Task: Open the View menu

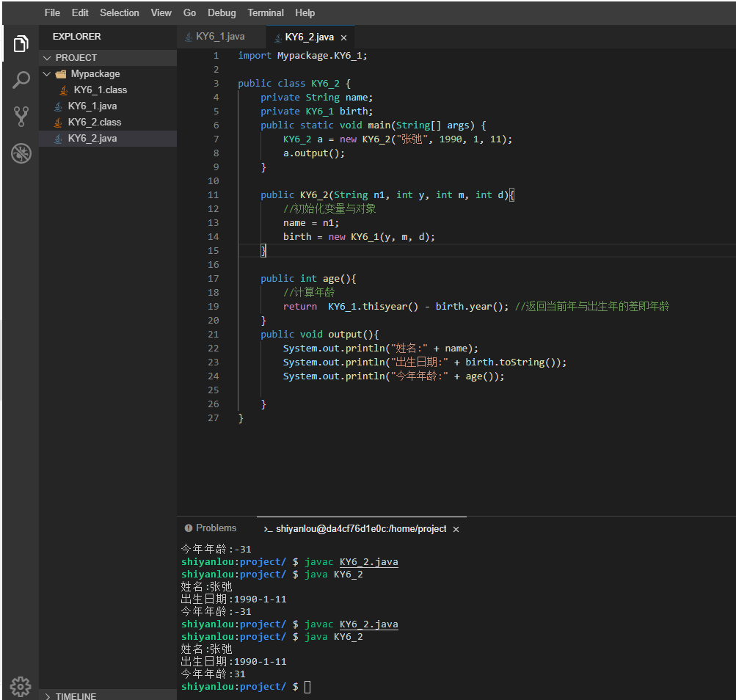Action: (161, 12)
